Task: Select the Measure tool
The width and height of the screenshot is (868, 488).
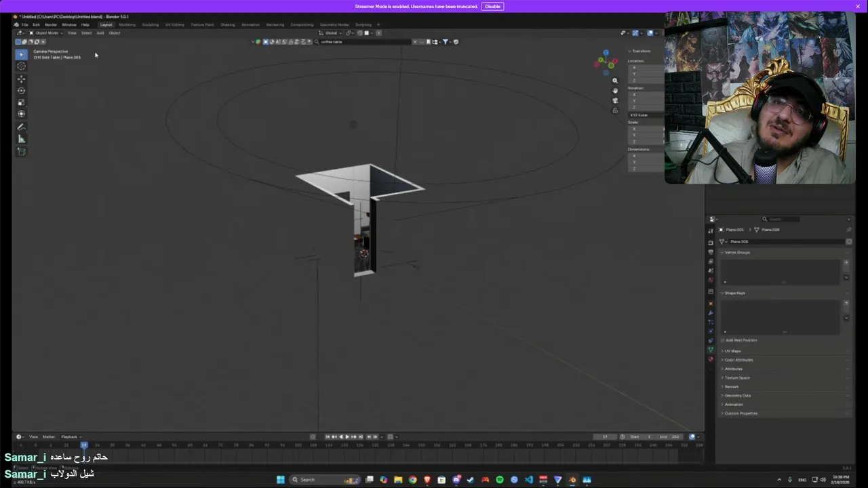Action: (21, 139)
